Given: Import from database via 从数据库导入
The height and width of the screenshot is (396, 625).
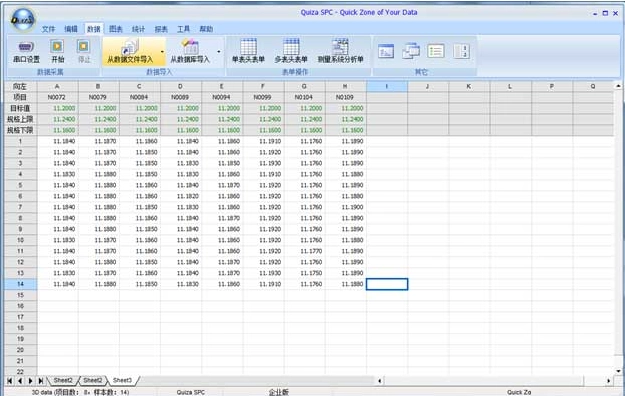Looking at the screenshot, I should click(x=190, y=51).
